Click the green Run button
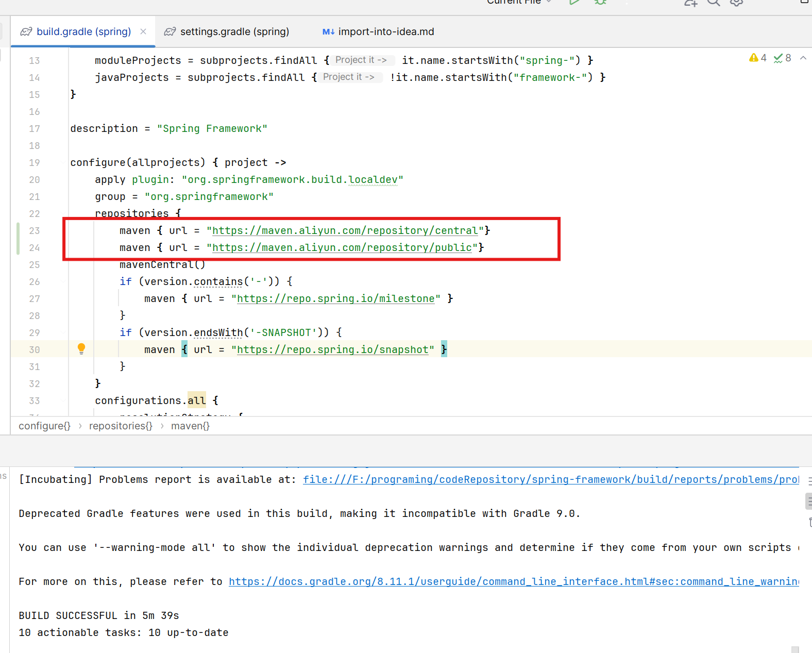This screenshot has height=653, width=812. click(574, 2)
